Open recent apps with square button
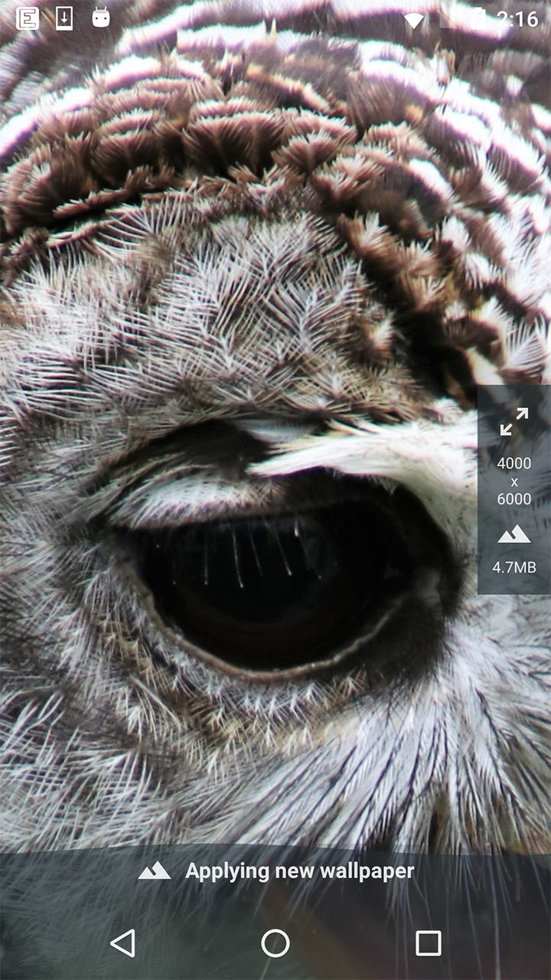 tap(428, 943)
